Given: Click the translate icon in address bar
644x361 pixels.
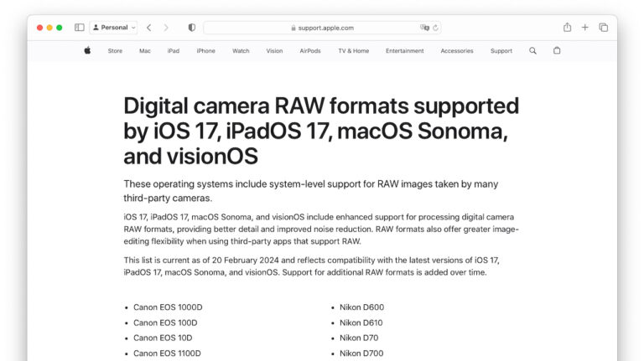Looking at the screenshot, I should 424,28.
